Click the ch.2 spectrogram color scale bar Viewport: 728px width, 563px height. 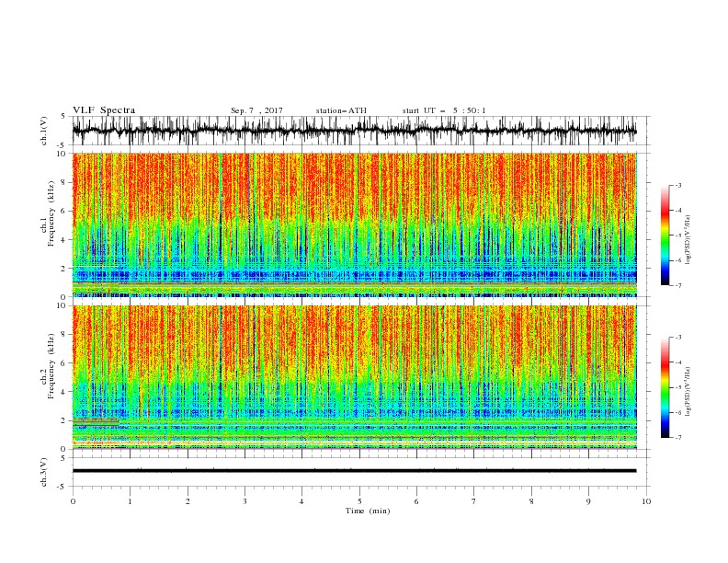(x=665, y=387)
